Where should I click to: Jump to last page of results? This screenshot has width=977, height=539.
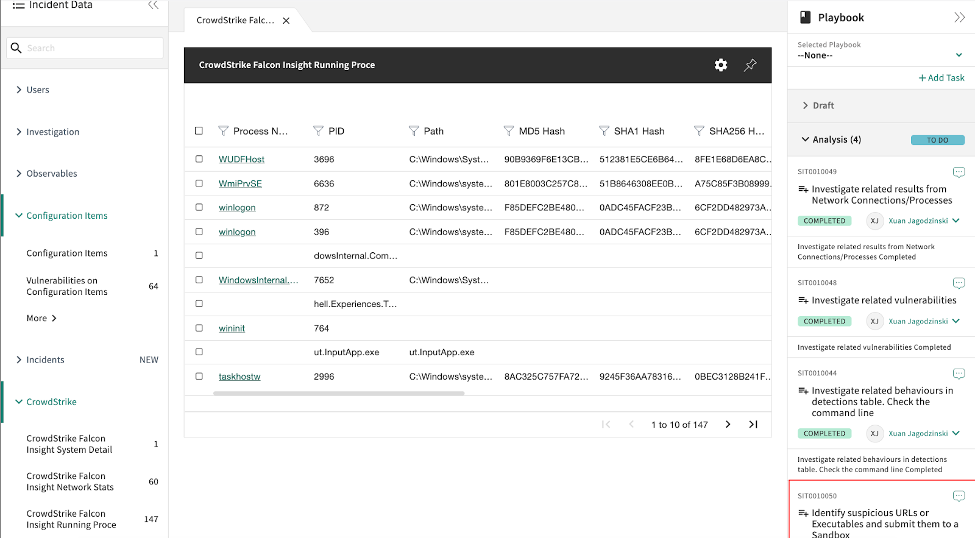753,424
